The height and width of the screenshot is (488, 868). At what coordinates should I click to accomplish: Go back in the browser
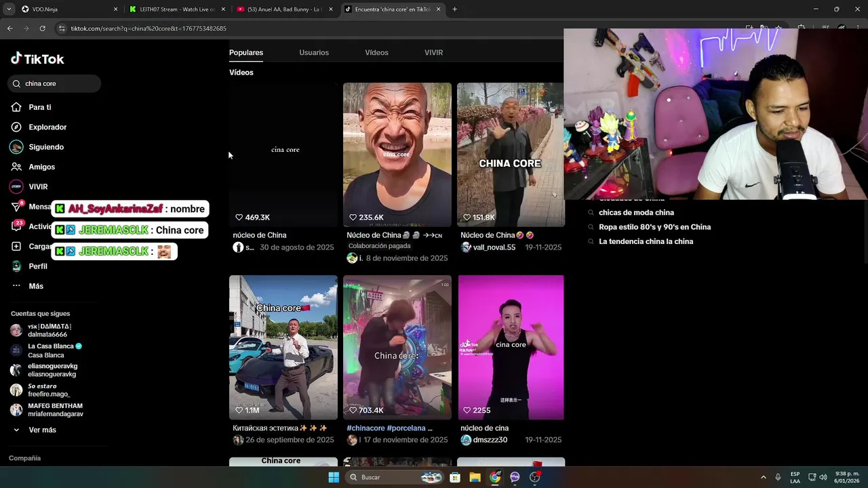click(x=9, y=28)
